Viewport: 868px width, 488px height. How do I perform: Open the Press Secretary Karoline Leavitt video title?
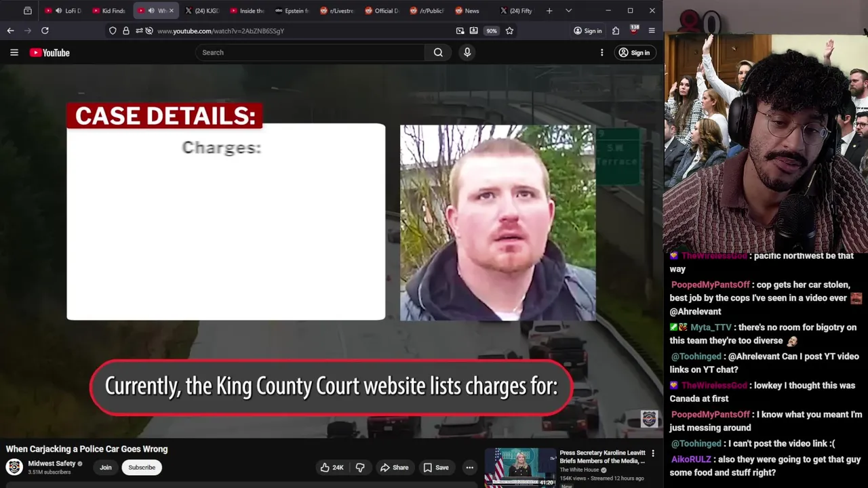(602, 457)
